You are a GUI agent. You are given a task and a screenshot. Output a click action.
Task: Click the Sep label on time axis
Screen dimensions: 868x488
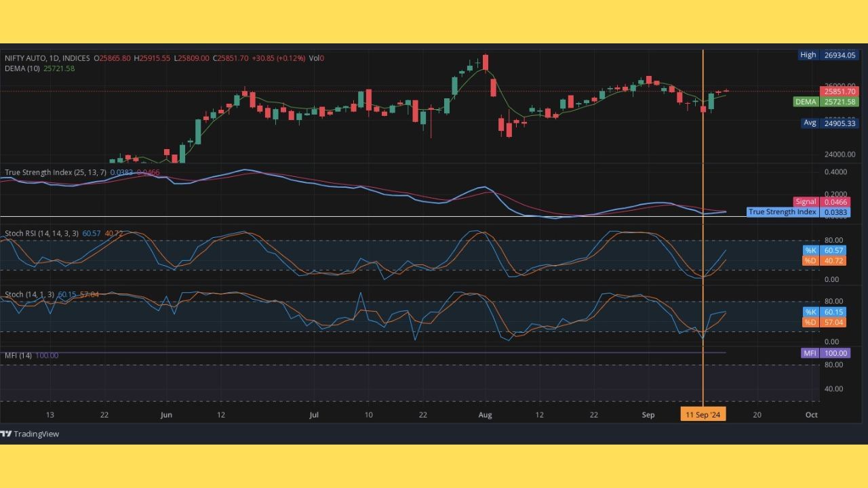(x=648, y=415)
